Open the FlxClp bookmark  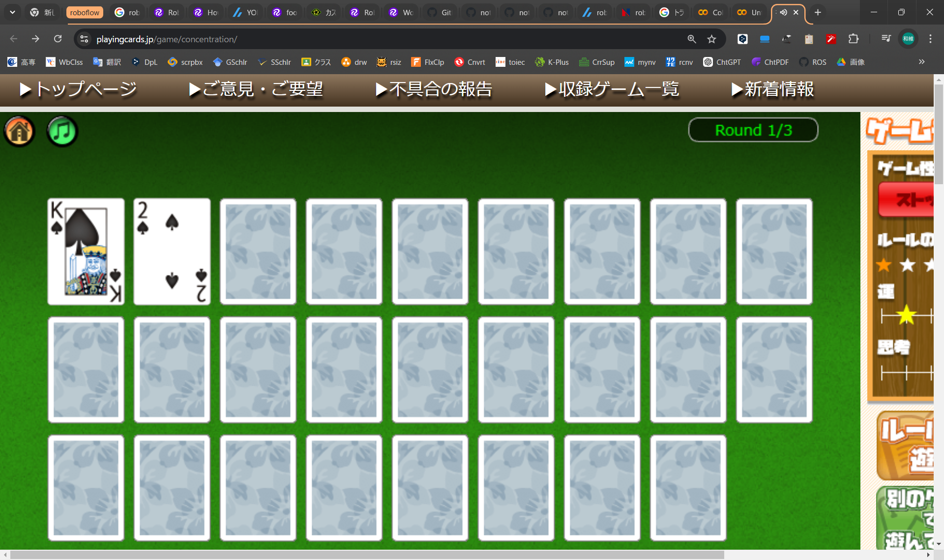(428, 62)
